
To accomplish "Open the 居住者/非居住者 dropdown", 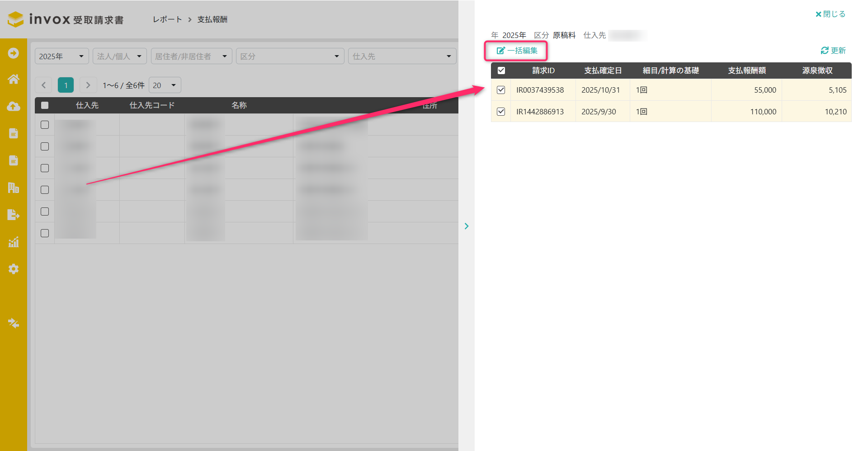I will pos(191,56).
